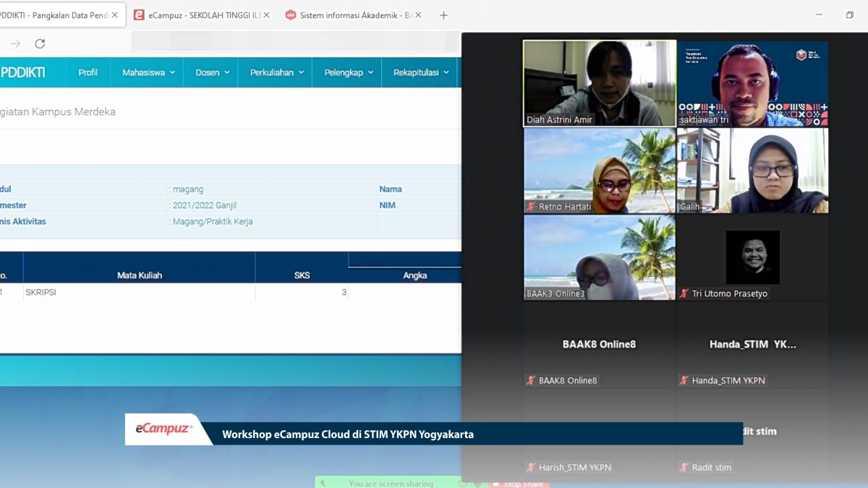This screenshot has height=488, width=868.
Task: Expand the Mahasiswa dropdown menu
Action: [148, 72]
